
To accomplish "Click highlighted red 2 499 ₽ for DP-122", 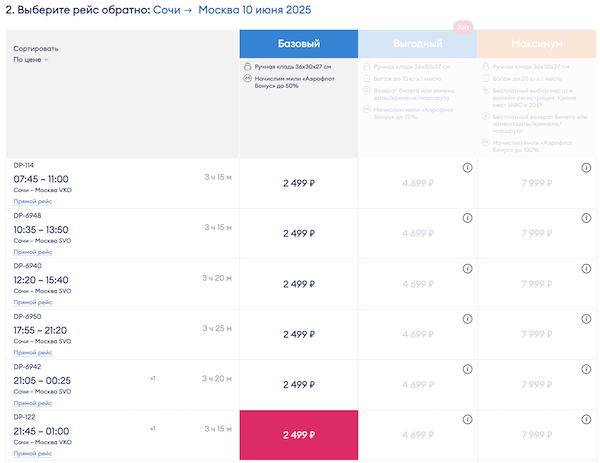I will coord(298,435).
